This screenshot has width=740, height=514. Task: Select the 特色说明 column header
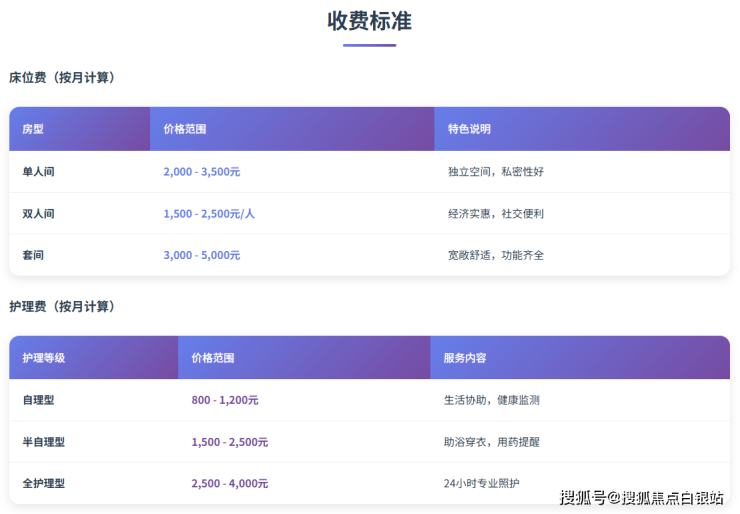point(469,129)
